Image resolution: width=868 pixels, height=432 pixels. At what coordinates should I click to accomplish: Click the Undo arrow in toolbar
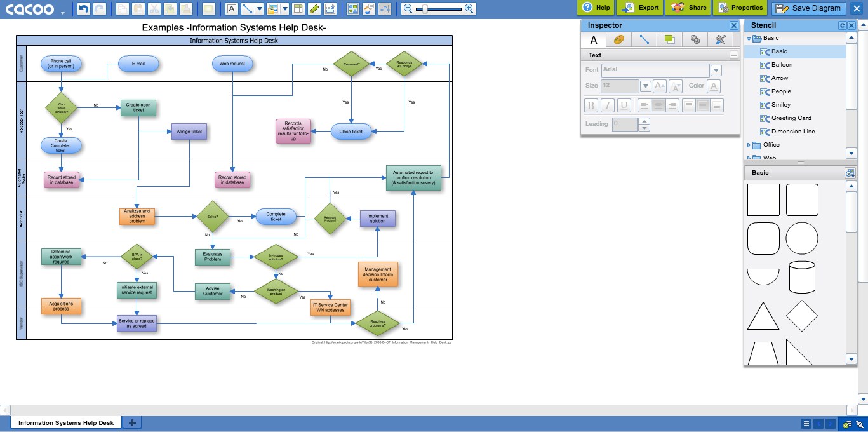[x=83, y=9]
